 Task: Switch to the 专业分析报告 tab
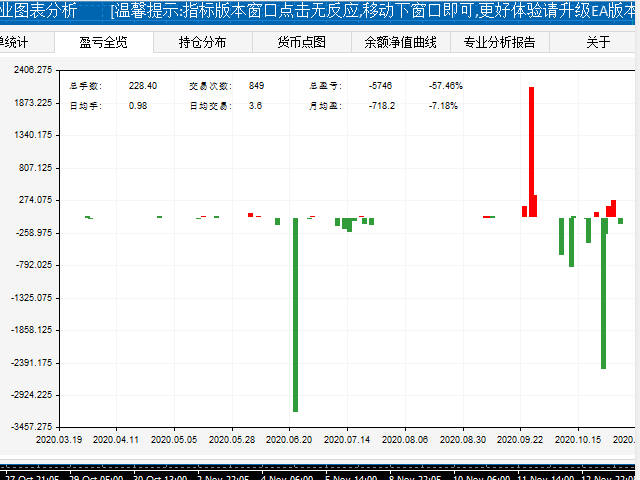(x=500, y=42)
